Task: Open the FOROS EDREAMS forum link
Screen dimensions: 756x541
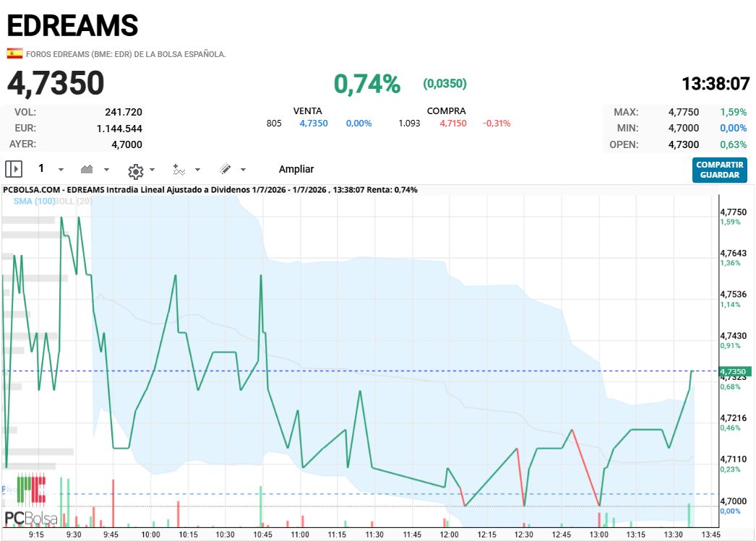Action: (x=126, y=54)
